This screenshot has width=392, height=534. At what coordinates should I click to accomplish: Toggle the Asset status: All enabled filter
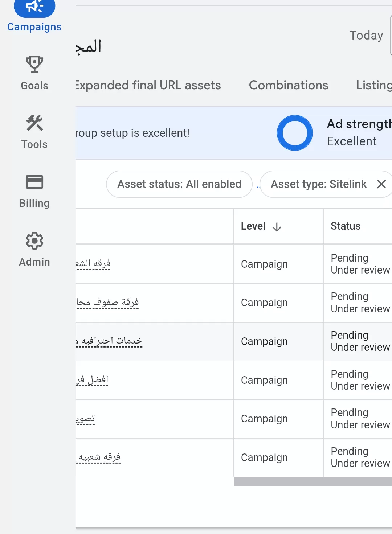pyautogui.click(x=179, y=184)
